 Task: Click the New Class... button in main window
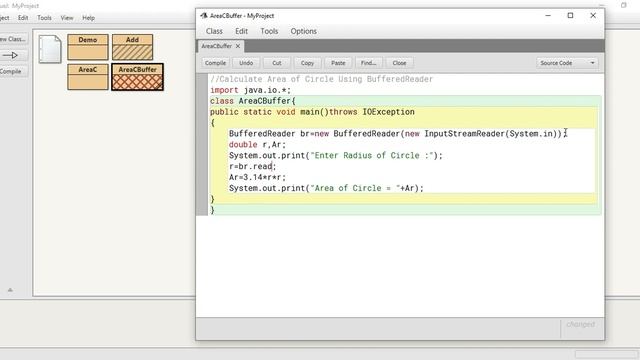[12, 39]
